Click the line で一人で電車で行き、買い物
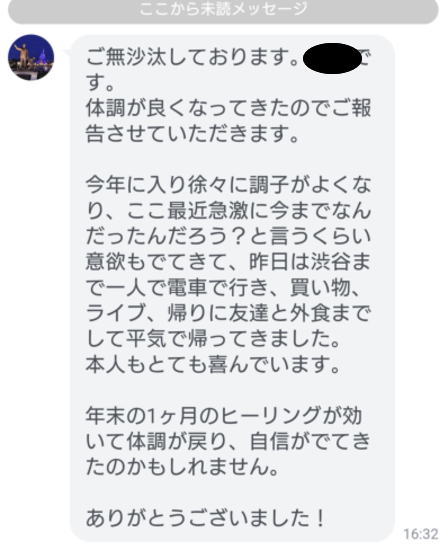This screenshot has width=448, height=550. pyautogui.click(x=223, y=288)
